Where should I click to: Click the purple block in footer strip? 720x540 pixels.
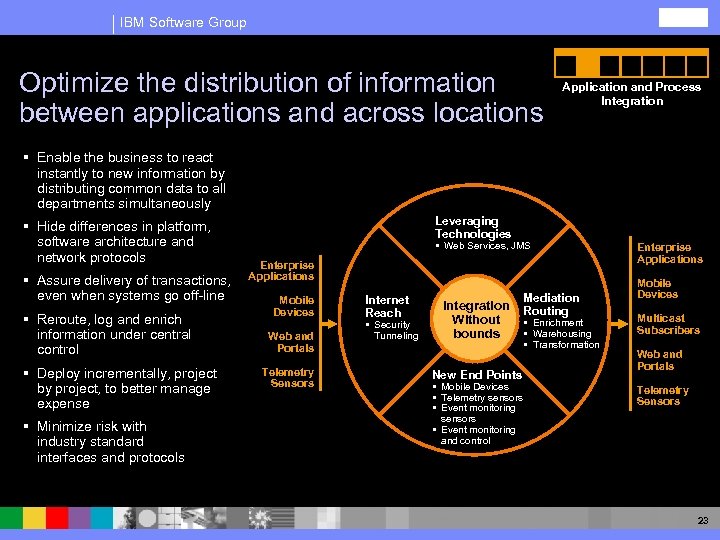pos(79,518)
